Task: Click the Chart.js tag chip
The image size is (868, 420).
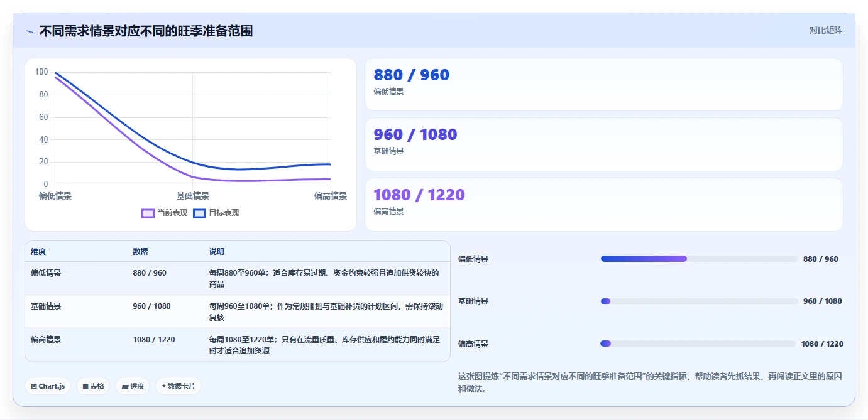Action: click(48, 386)
